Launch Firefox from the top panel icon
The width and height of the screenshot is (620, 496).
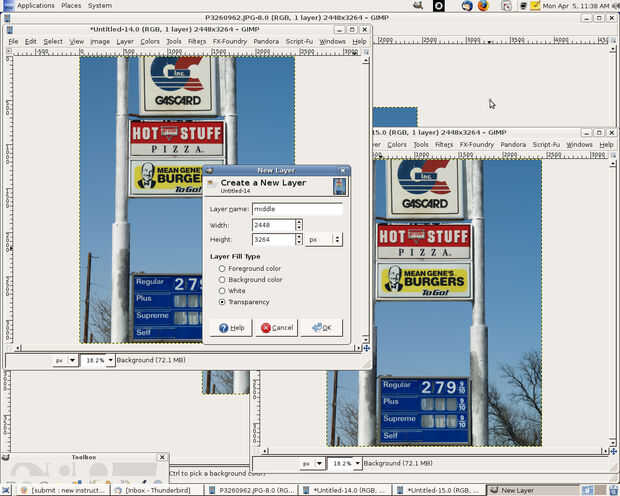point(483,6)
